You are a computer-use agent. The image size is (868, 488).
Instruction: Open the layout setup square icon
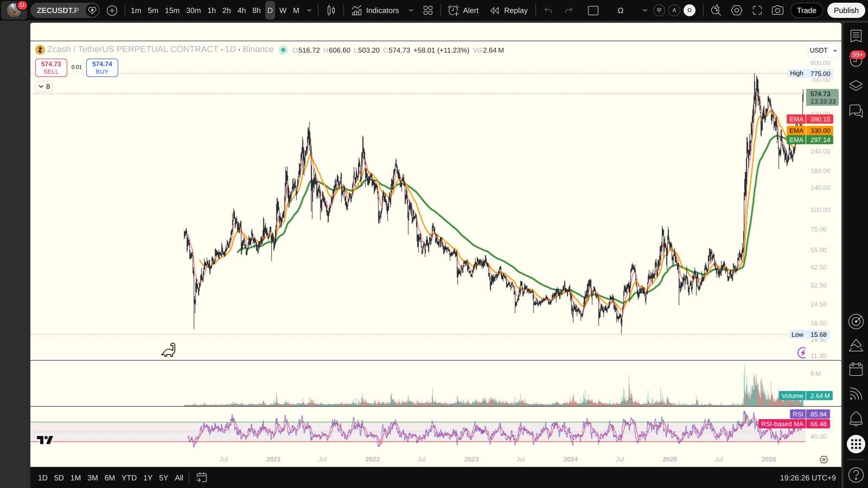point(593,10)
